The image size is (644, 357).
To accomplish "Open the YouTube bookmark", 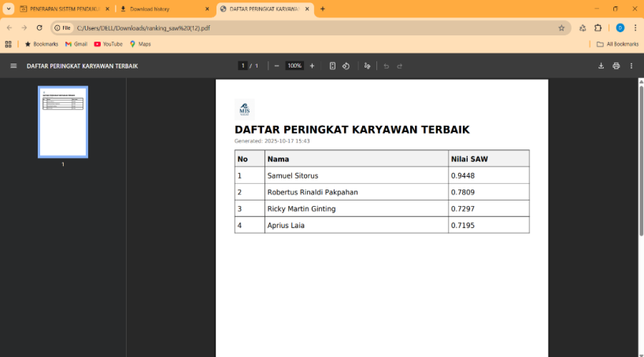I will tap(108, 44).
